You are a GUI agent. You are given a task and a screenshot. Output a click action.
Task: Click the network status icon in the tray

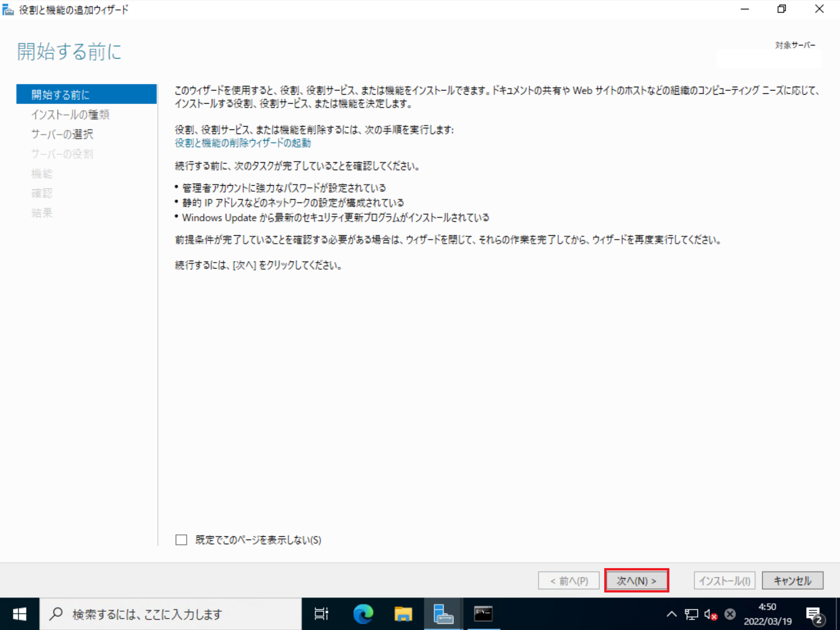tap(690, 614)
